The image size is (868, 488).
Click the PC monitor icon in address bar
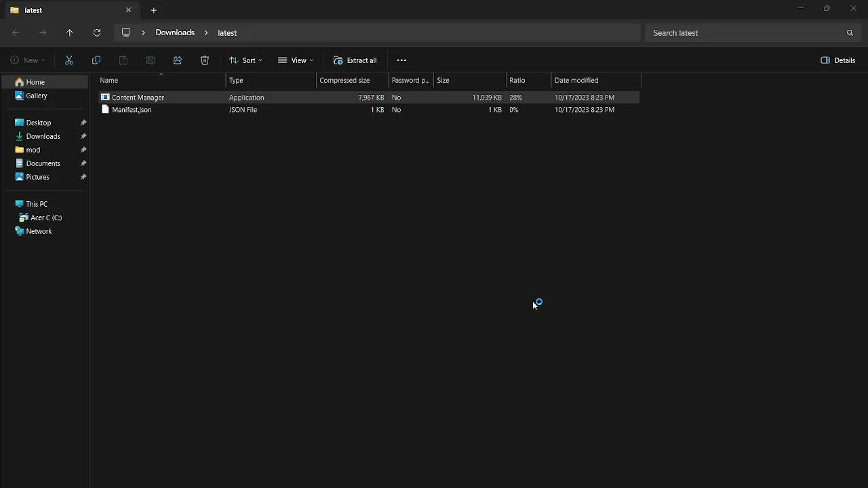[126, 33]
